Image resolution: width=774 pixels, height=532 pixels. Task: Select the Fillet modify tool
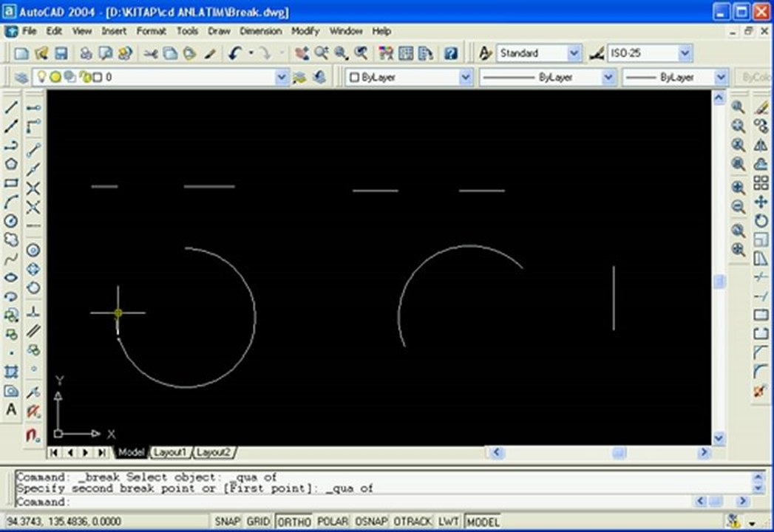point(761,372)
